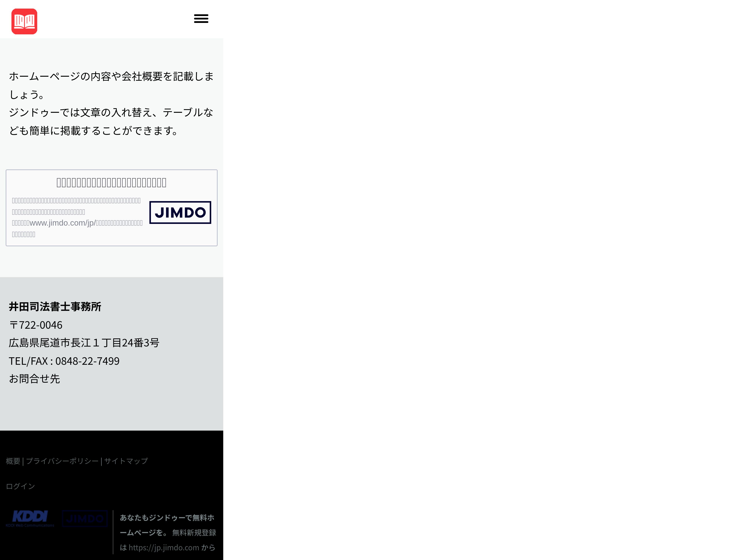Click the 無料新規登録 text in the footer
735x560 pixels.
[x=194, y=533]
